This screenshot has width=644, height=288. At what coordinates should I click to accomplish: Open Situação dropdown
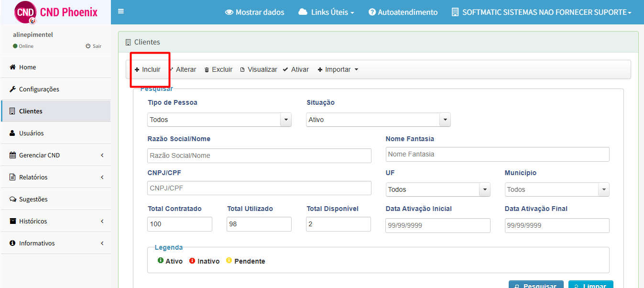(378, 120)
